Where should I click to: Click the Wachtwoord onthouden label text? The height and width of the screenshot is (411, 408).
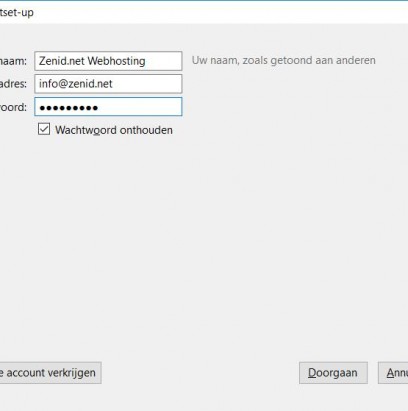tap(114, 130)
